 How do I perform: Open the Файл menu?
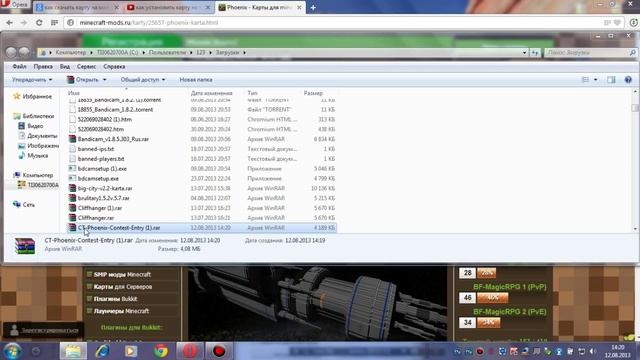(19, 66)
